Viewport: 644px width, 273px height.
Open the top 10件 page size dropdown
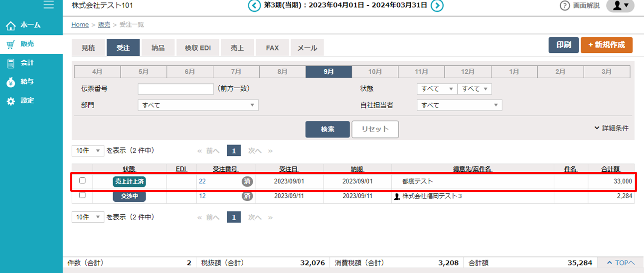coord(88,150)
